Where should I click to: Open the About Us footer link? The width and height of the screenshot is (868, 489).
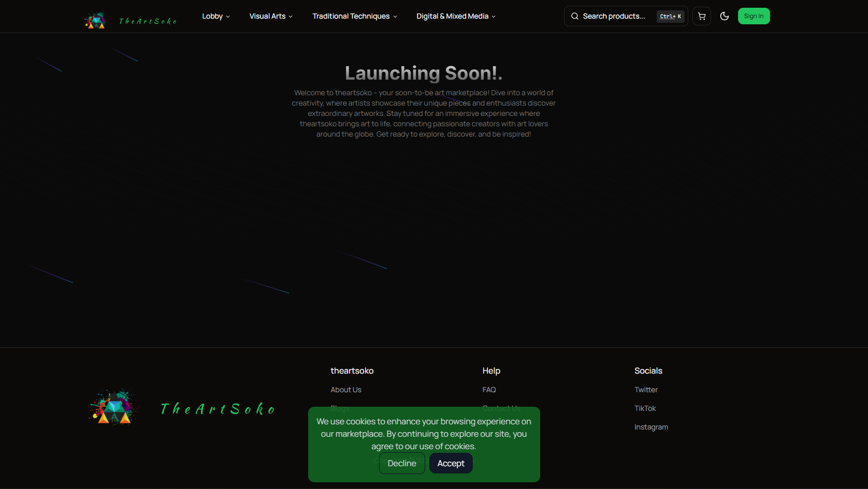pyautogui.click(x=345, y=390)
